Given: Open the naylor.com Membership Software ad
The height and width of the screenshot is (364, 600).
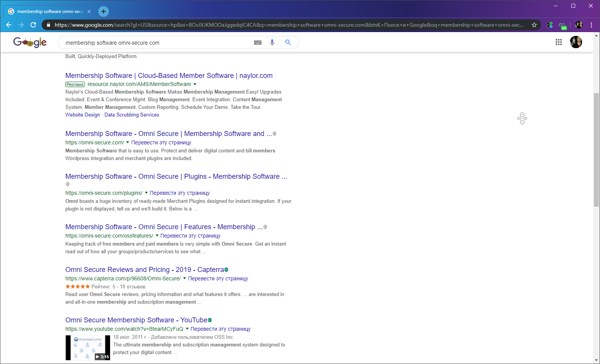Looking at the screenshot, I should [169, 76].
